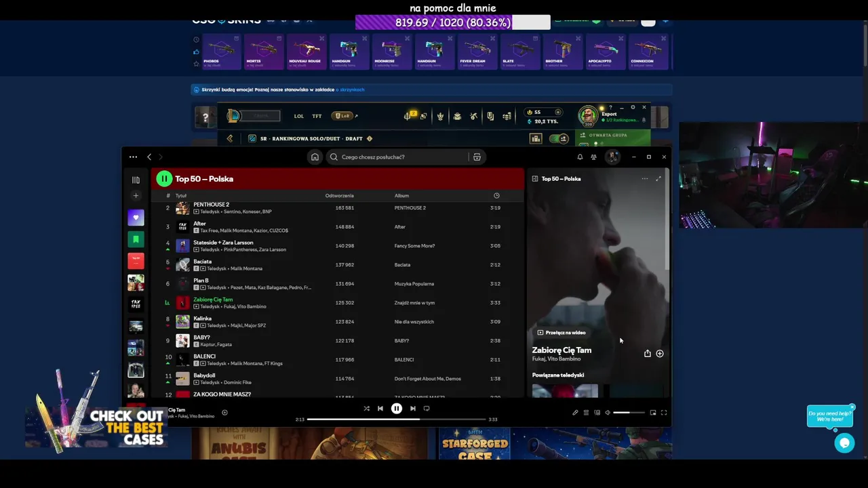868x488 pixels.
Task: Open the miniplayer icon
Action: coord(653,413)
